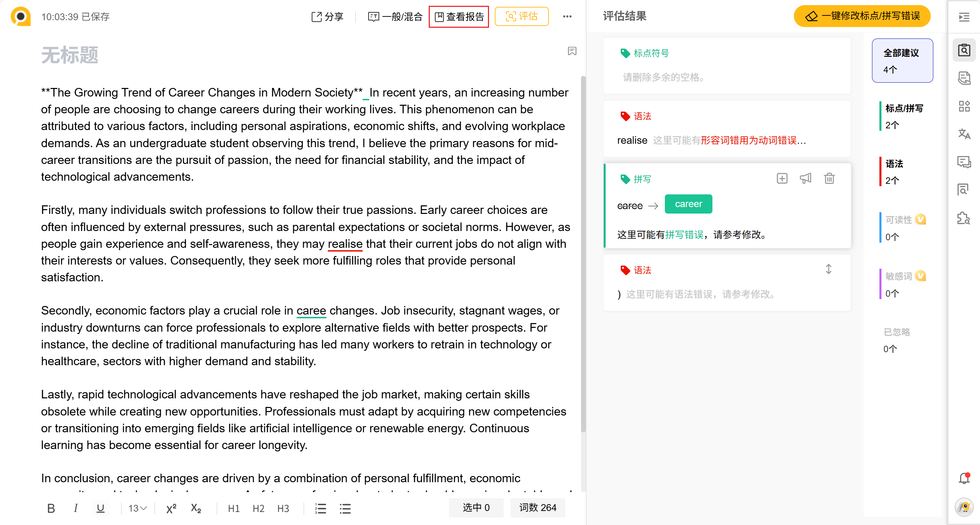Screen dimensions: 980x525
Task: Click the trash icon on spelling card
Action: [829, 178]
